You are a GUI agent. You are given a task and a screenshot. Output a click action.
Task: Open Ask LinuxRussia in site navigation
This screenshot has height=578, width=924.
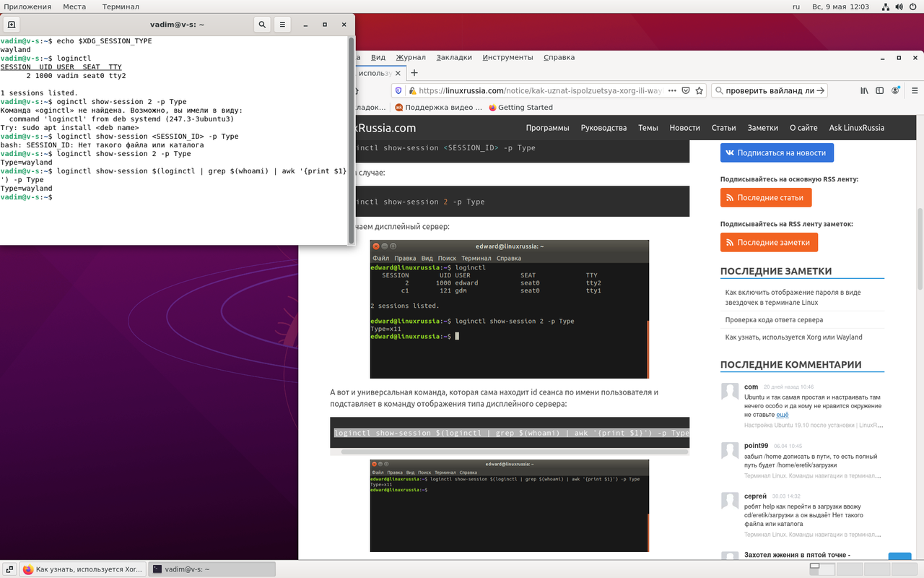856,128
